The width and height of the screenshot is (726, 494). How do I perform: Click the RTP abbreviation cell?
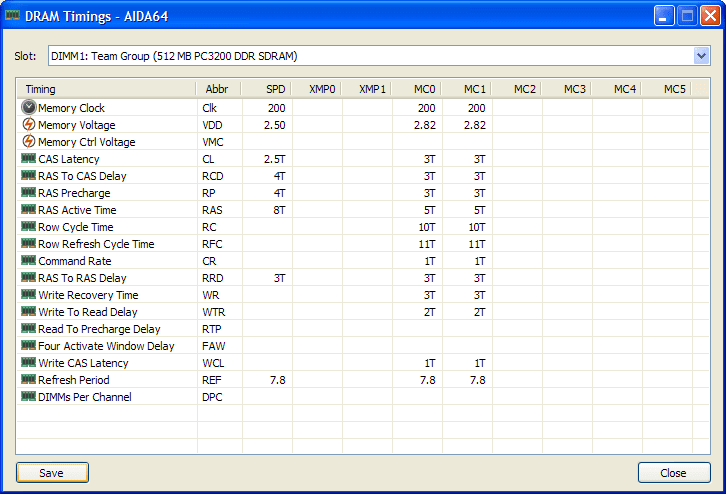(212, 329)
